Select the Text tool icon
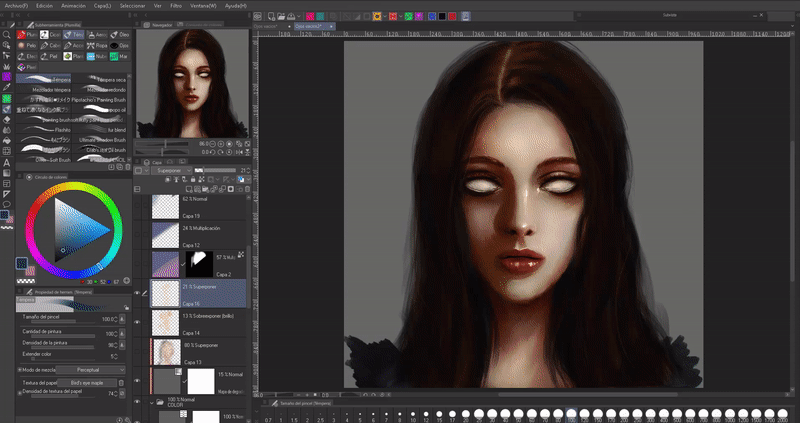Image resolution: width=800 pixels, height=423 pixels. (6, 162)
